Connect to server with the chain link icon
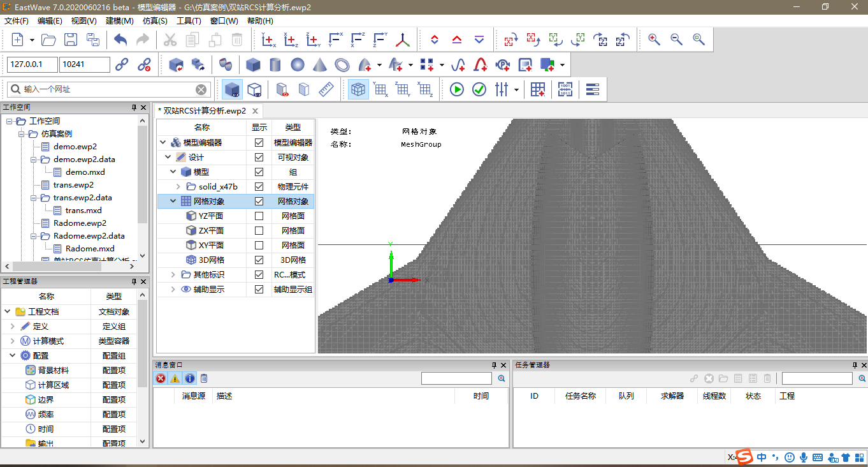The width and height of the screenshot is (868, 467). [x=122, y=64]
